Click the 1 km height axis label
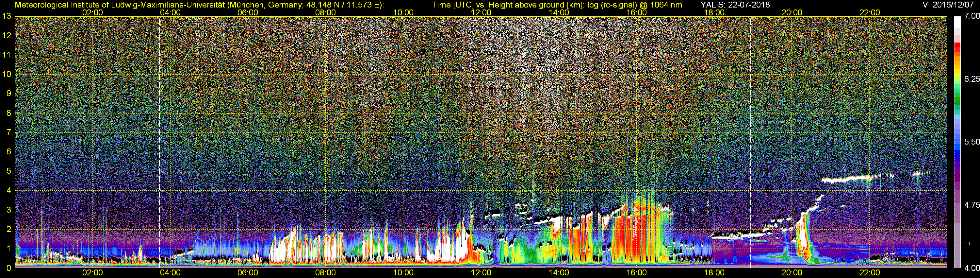Image resolution: width=980 pixels, height=278 pixels. click(x=9, y=249)
